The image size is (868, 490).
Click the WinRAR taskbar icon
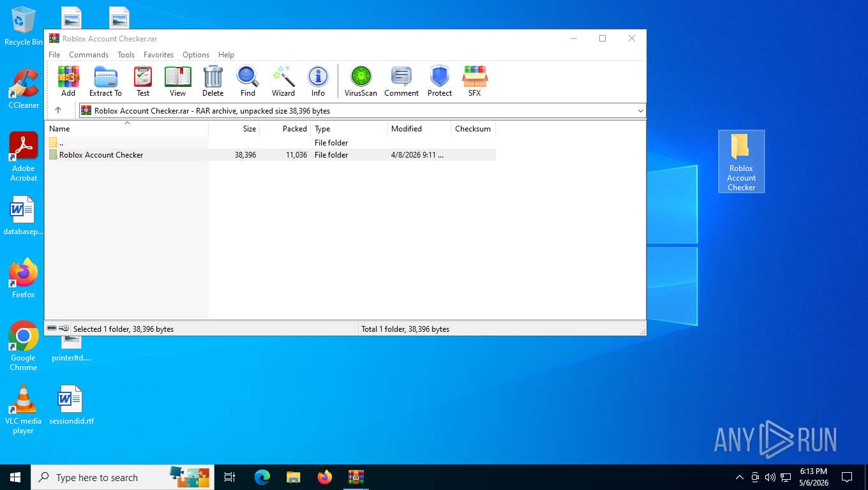356,477
